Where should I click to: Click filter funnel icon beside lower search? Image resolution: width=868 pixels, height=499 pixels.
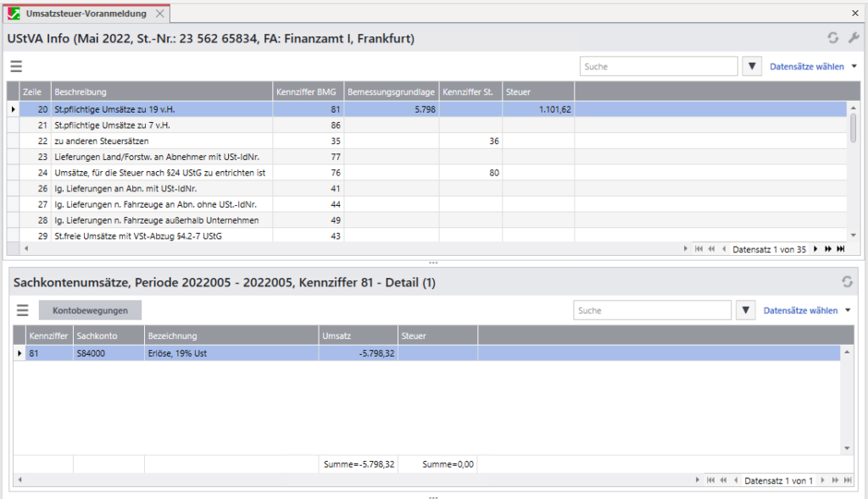[x=746, y=311]
